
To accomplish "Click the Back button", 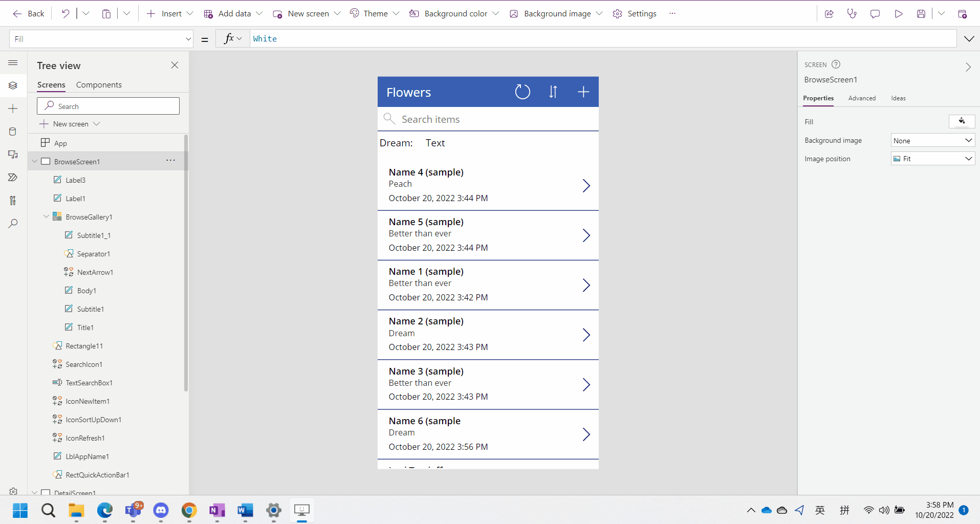I will (29, 13).
